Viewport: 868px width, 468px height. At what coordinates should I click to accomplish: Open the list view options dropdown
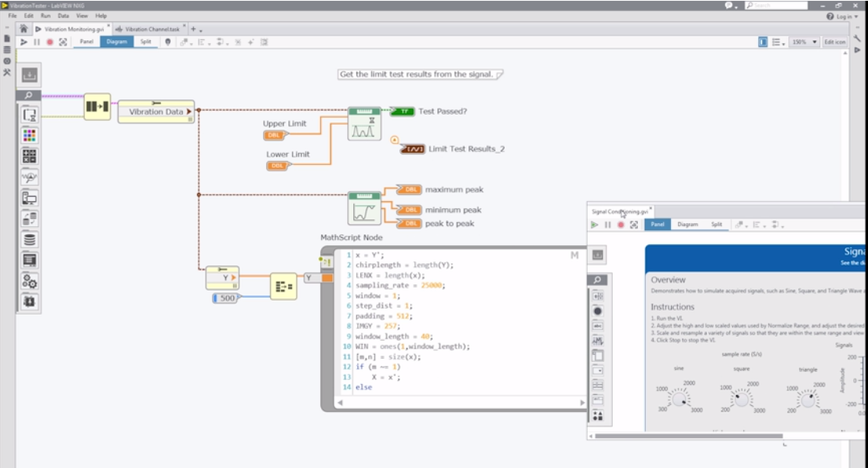(x=778, y=42)
